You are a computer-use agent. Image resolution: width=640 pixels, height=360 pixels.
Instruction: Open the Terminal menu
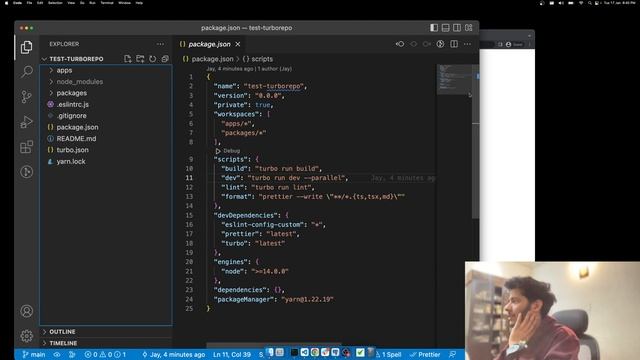tap(107, 3)
